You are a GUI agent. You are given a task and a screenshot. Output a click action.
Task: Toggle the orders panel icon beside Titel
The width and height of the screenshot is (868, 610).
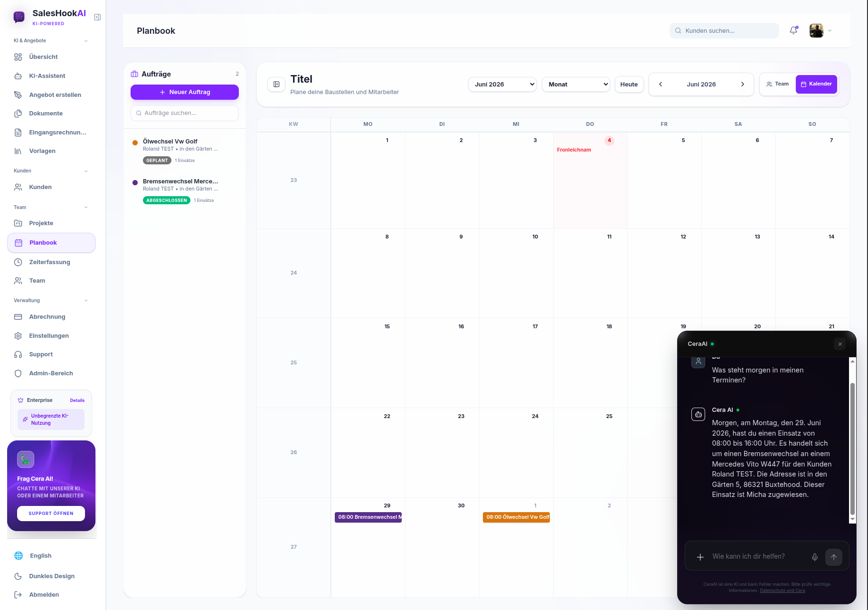276,84
